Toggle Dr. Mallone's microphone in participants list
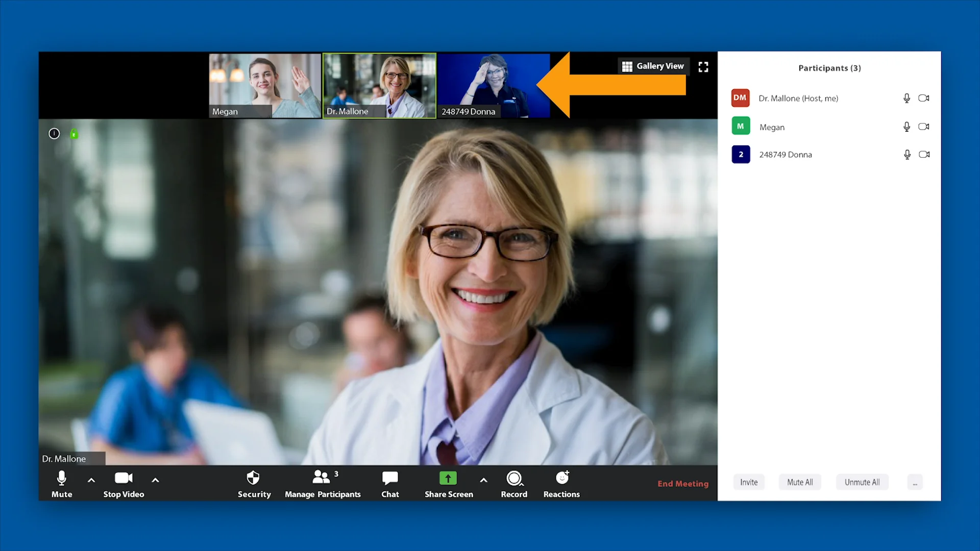Image resolution: width=980 pixels, height=551 pixels. tap(906, 98)
